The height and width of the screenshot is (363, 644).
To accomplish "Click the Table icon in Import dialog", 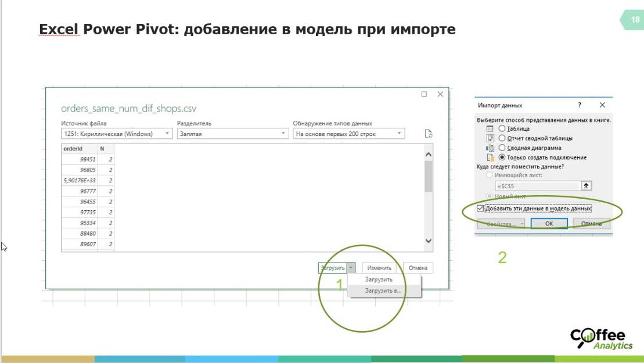I will click(x=490, y=128).
